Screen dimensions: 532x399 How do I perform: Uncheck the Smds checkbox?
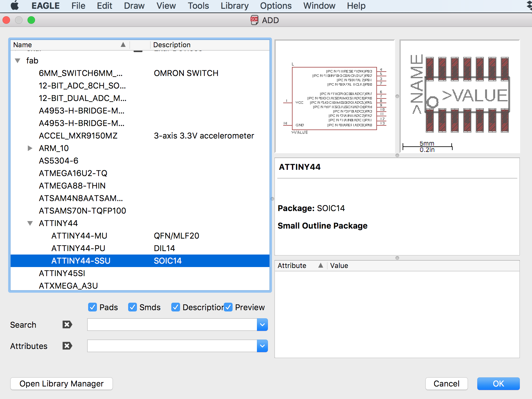(133, 307)
